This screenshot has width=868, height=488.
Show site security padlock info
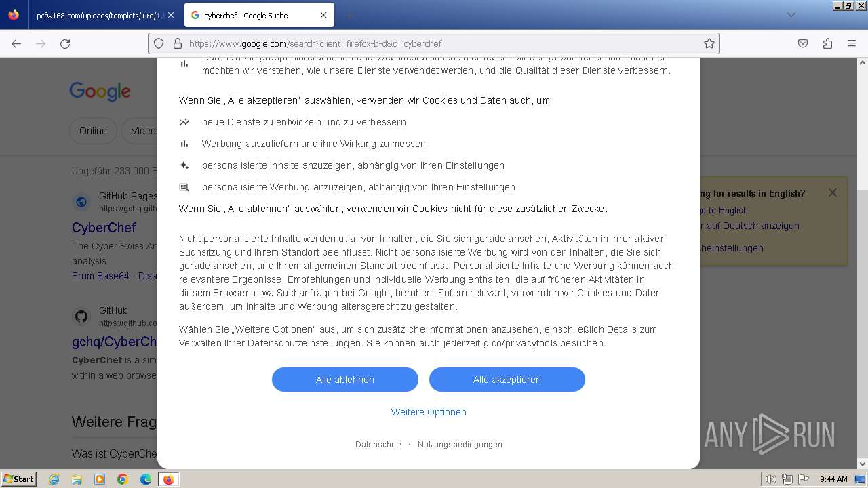tap(178, 43)
